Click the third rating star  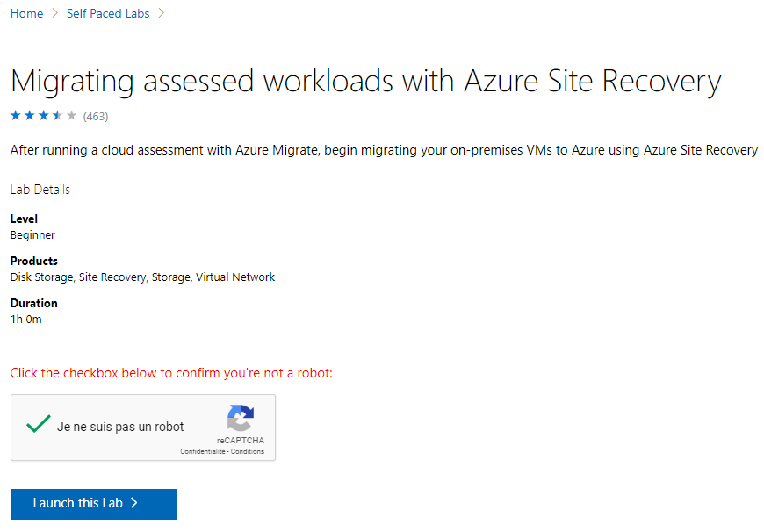(44, 116)
